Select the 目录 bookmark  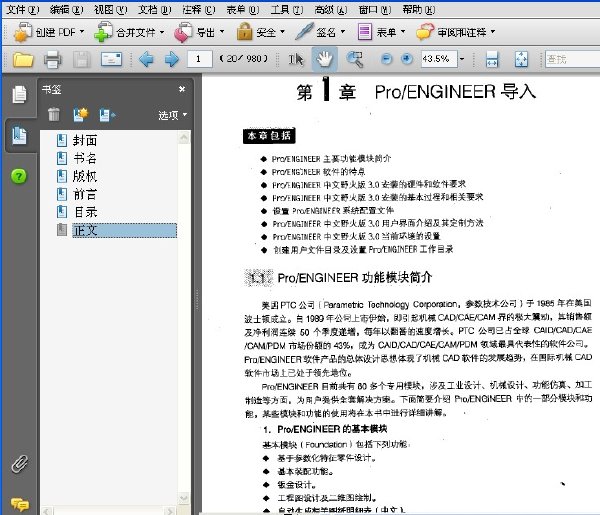pos(85,212)
